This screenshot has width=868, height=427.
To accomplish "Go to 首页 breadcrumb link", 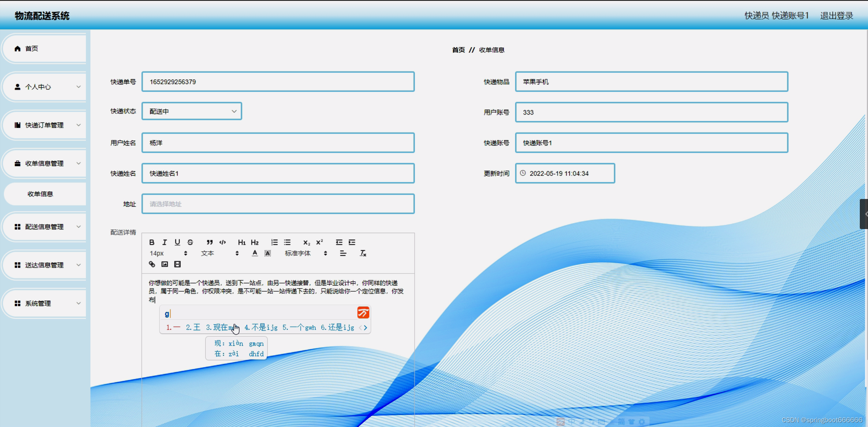I will click(458, 50).
